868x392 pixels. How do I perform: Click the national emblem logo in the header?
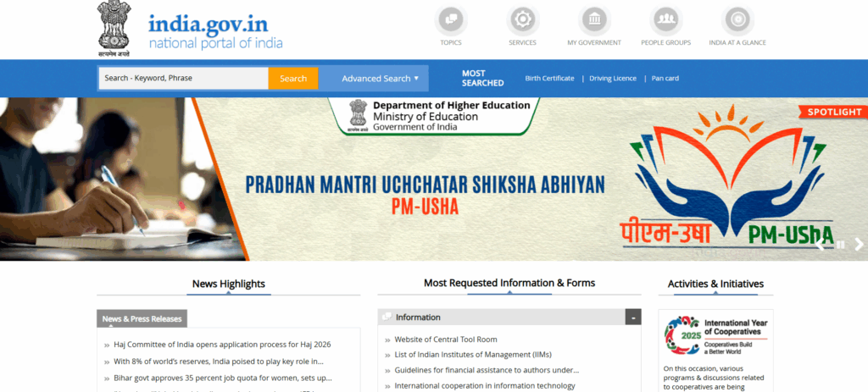(114, 29)
